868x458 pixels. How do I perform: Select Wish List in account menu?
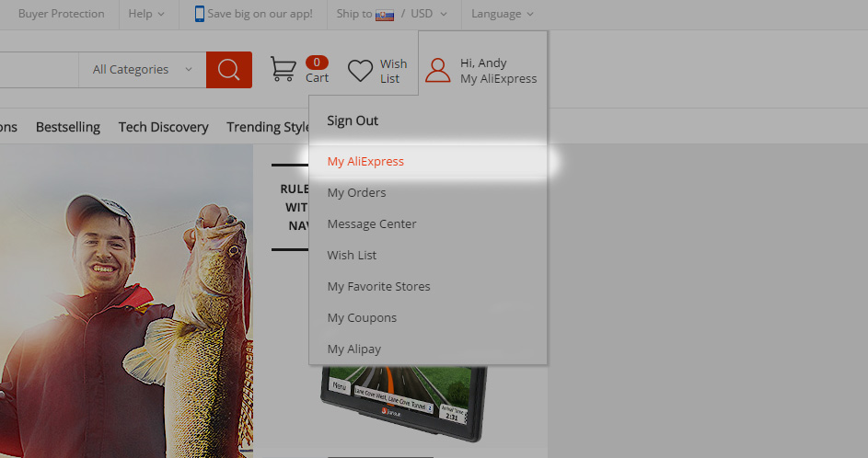point(352,255)
